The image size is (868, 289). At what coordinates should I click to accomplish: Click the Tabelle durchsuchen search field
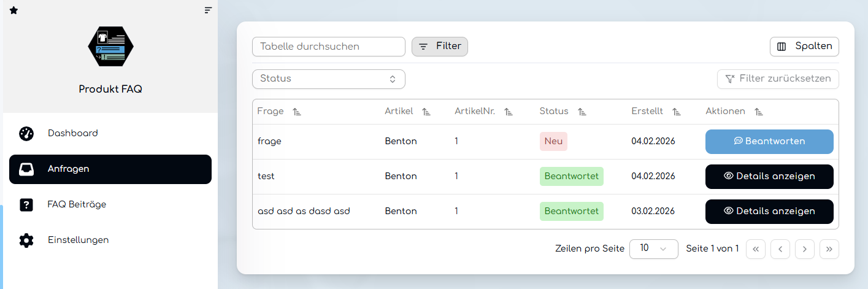(329, 47)
